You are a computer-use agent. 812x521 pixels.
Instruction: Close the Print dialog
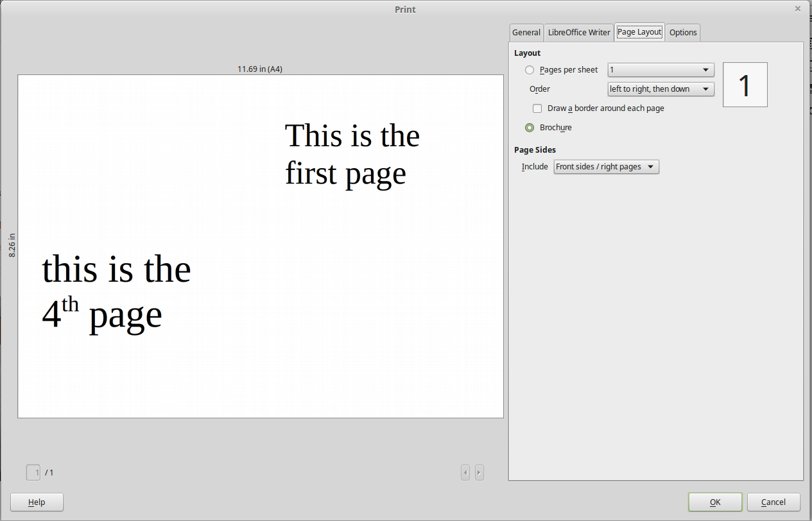click(x=798, y=8)
